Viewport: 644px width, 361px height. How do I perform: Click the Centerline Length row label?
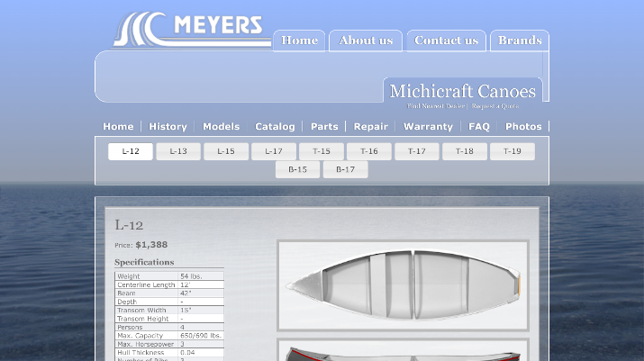point(146,284)
